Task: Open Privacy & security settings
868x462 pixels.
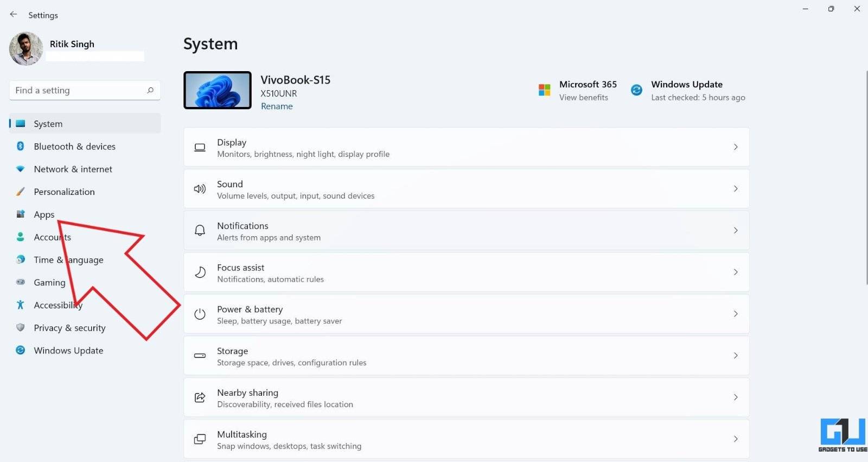Action: click(85, 327)
